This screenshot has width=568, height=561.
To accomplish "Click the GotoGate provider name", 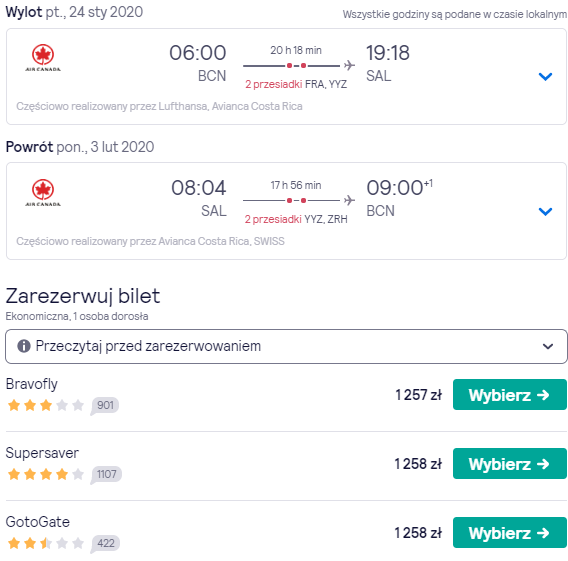I will tap(38, 522).
